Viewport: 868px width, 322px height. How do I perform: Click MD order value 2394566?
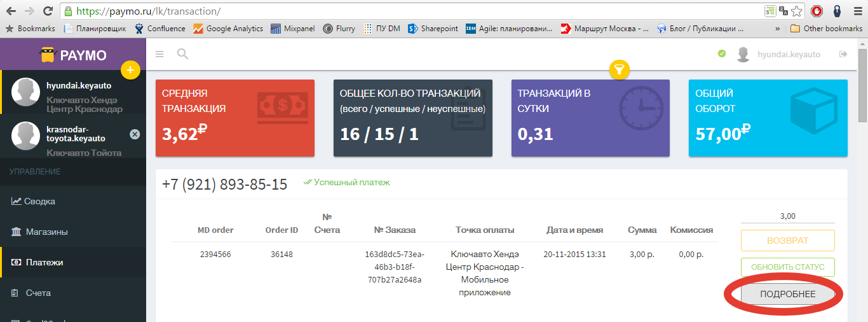215,254
